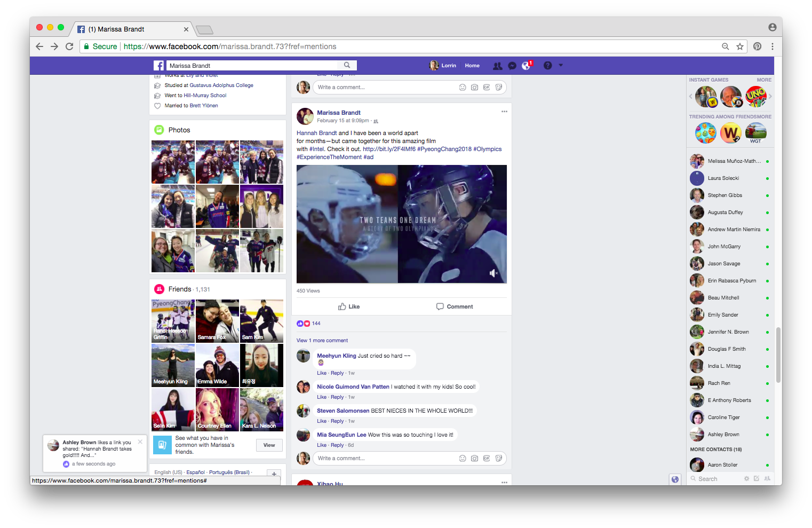The width and height of the screenshot is (812, 528).
Task: Open chat settings gear in the sidebar
Action: 746,478
